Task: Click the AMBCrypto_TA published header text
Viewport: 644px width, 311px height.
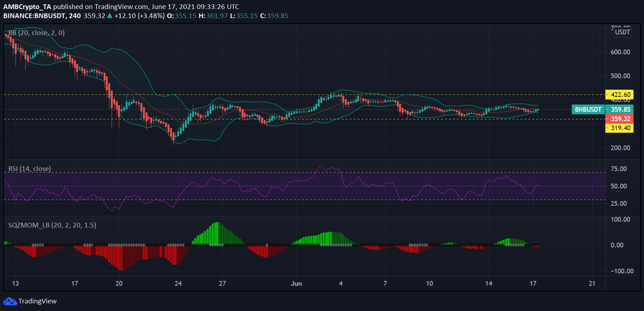Action: pyautogui.click(x=121, y=7)
